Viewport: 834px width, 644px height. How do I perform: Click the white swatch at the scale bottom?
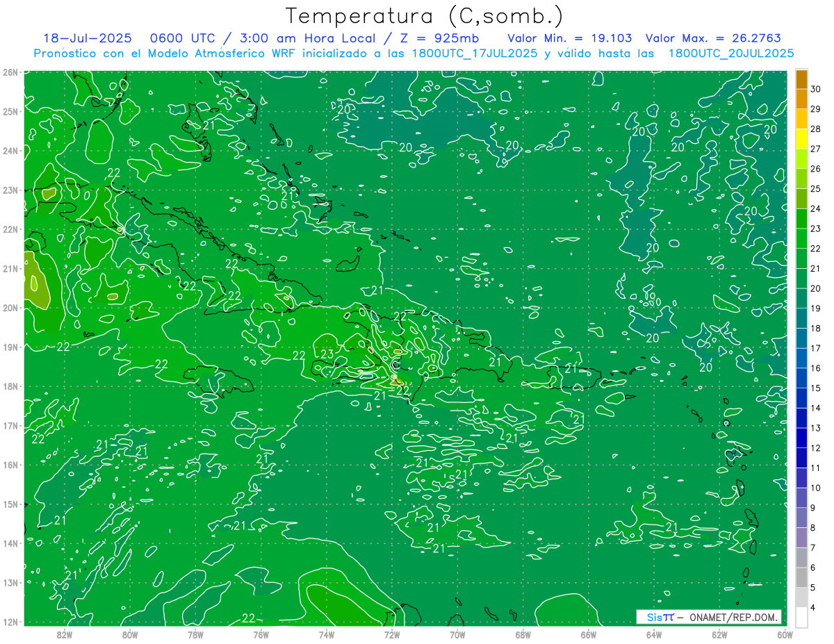[801, 617]
